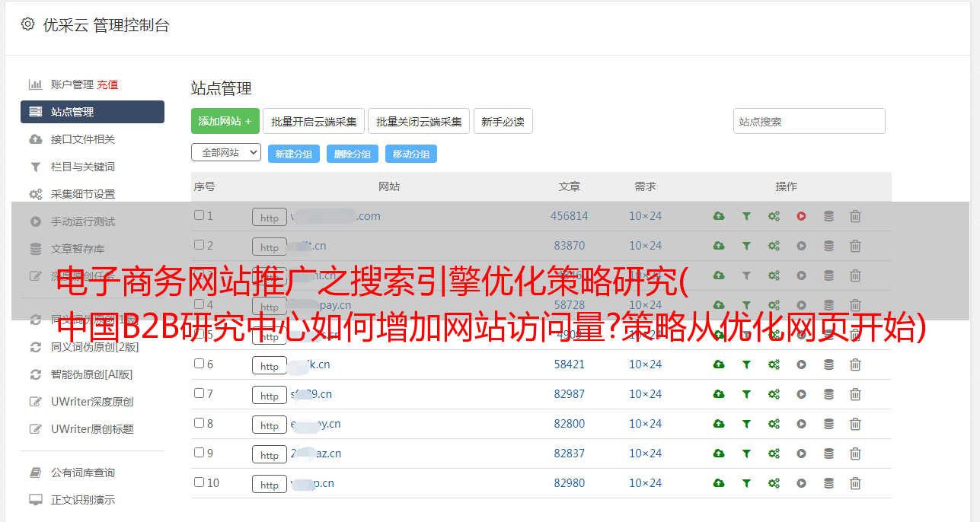Click the red play icon in row 1
This screenshot has height=522, width=980.
pyautogui.click(x=801, y=216)
